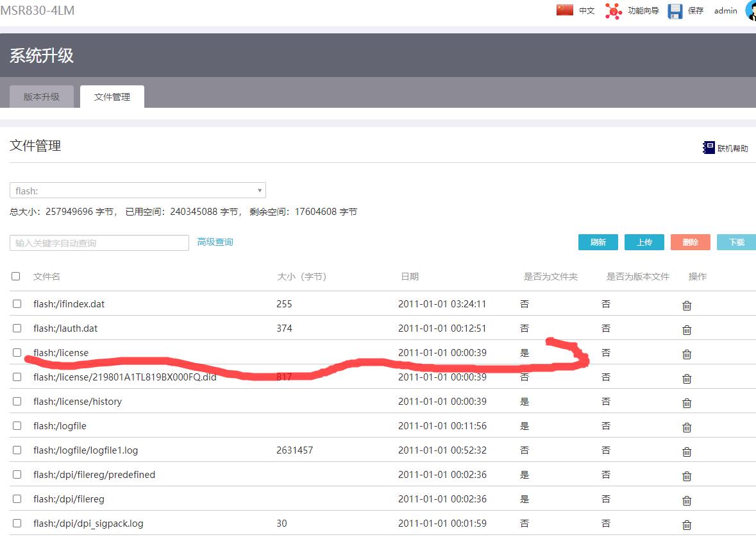The height and width of the screenshot is (537, 756).
Task: Delete logfile1.log using its trash icon
Action: [687, 452]
